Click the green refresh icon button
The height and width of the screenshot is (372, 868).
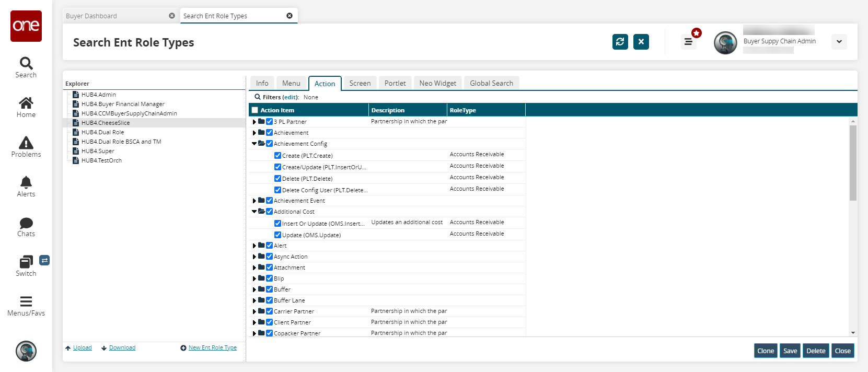[620, 42]
